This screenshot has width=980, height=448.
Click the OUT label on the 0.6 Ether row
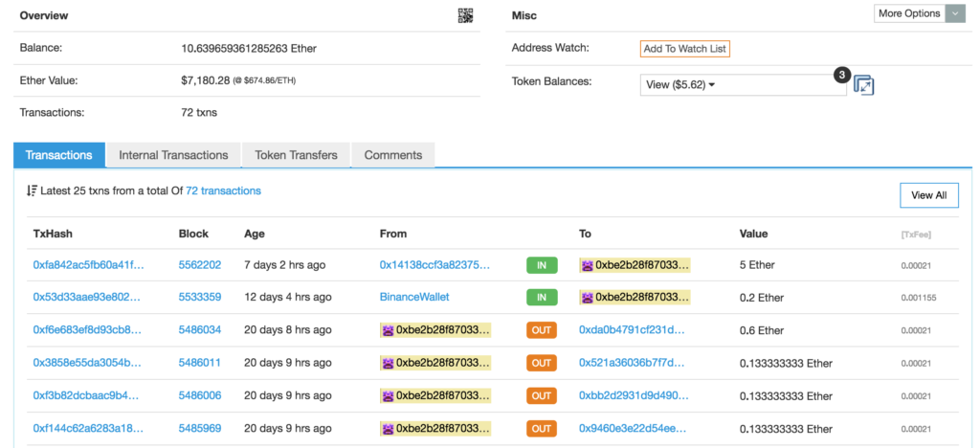[x=541, y=330]
